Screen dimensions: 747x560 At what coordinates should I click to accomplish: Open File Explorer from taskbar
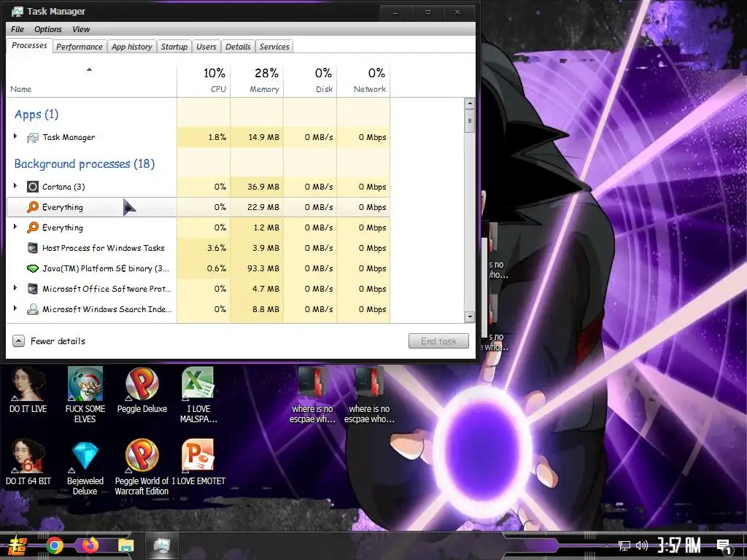125,545
